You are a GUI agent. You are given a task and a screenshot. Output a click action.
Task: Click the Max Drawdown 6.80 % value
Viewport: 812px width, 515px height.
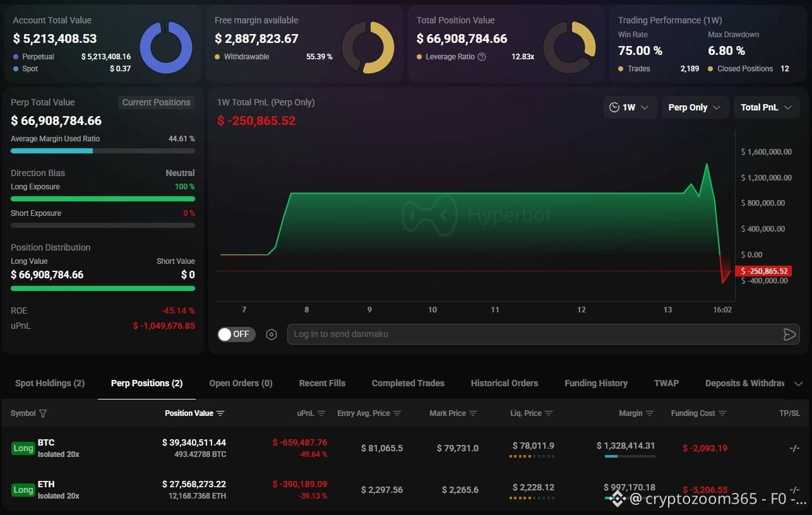(727, 50)
